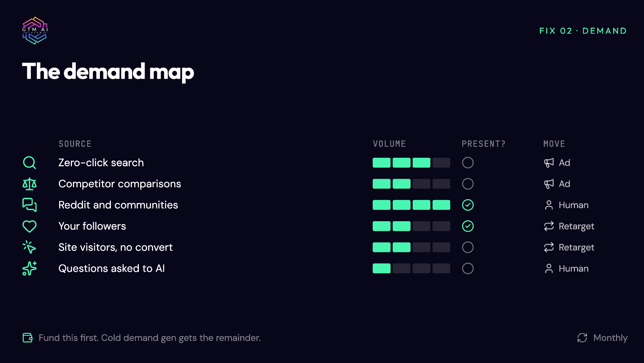Toggle the Present circle for Questions asked to AI

pyautogui.click(x=468, y=268)
